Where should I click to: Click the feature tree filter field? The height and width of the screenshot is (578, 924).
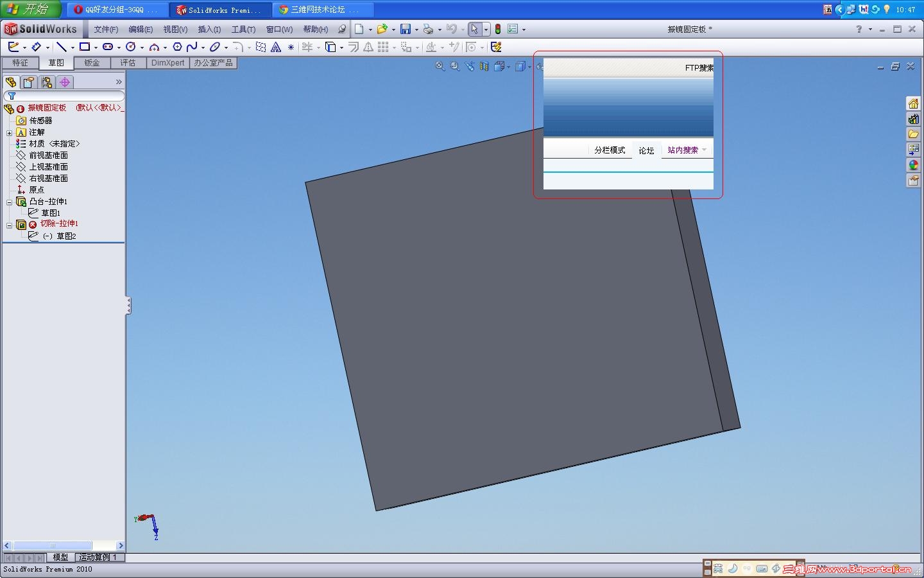click(x=64, y=96)
